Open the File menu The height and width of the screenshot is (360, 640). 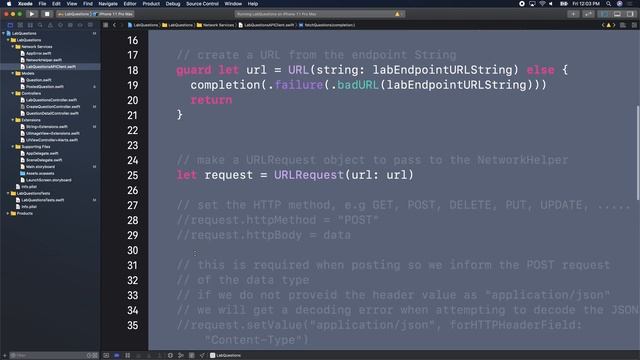pos(42,4)
